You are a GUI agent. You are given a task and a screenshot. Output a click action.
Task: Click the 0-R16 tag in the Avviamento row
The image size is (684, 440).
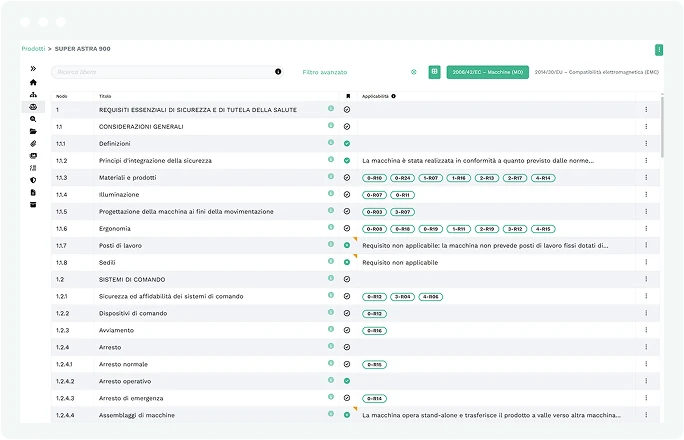coord(374,331)
